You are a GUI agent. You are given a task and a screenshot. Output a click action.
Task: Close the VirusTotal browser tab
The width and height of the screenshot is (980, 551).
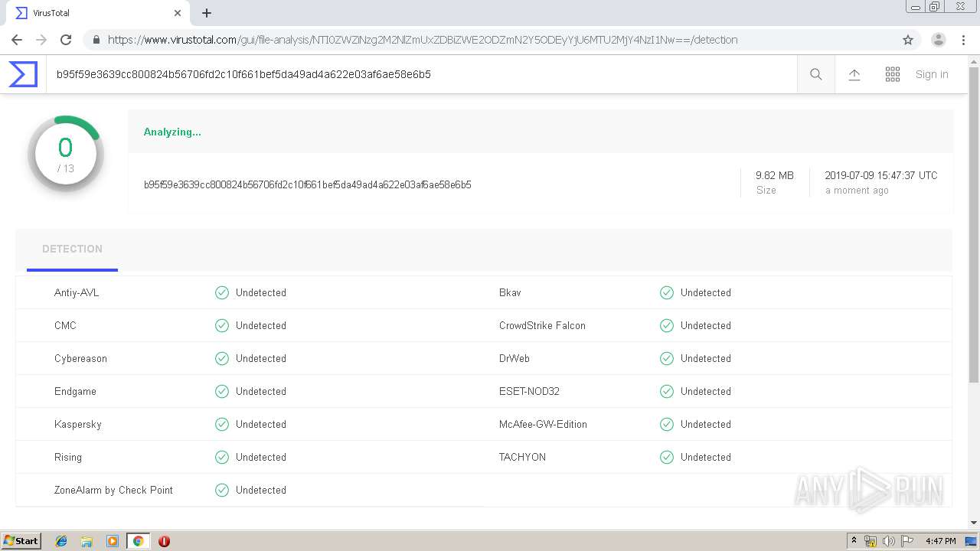[178, 13]
